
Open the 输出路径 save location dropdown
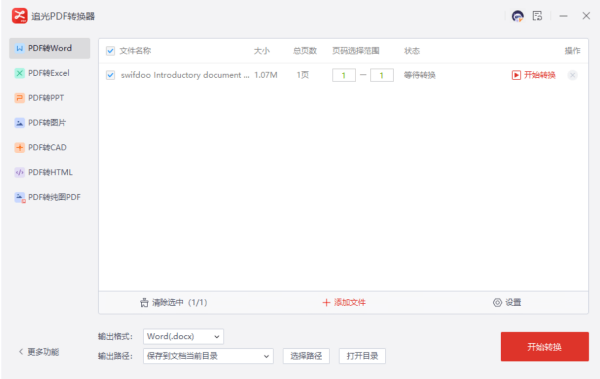pyautogui.click(x=208, y=356)
